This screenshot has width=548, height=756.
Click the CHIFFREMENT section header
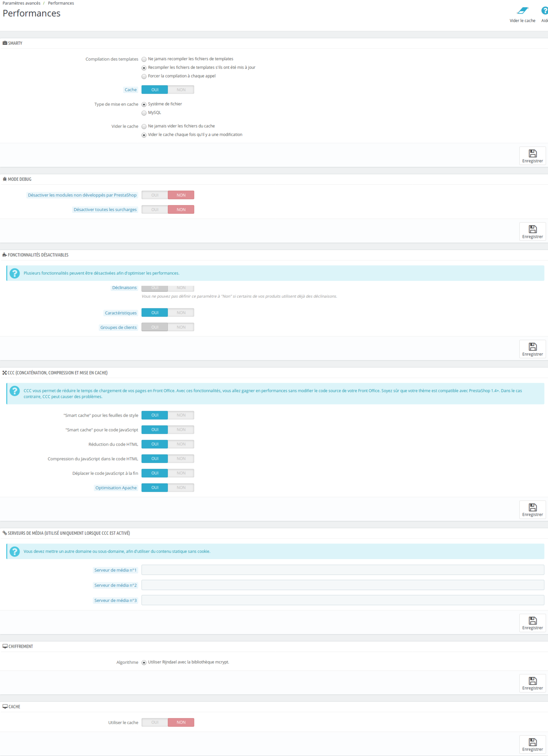(x=18, y=647)
